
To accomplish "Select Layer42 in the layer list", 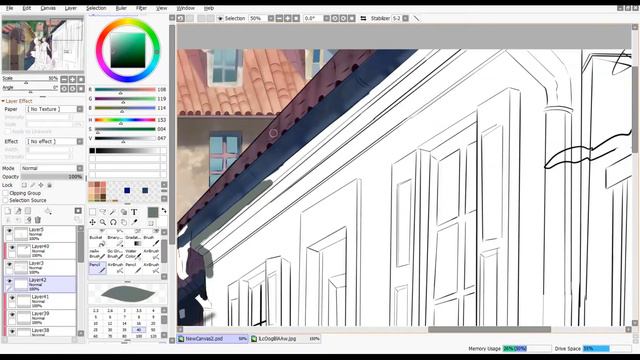I will (40, 284).
